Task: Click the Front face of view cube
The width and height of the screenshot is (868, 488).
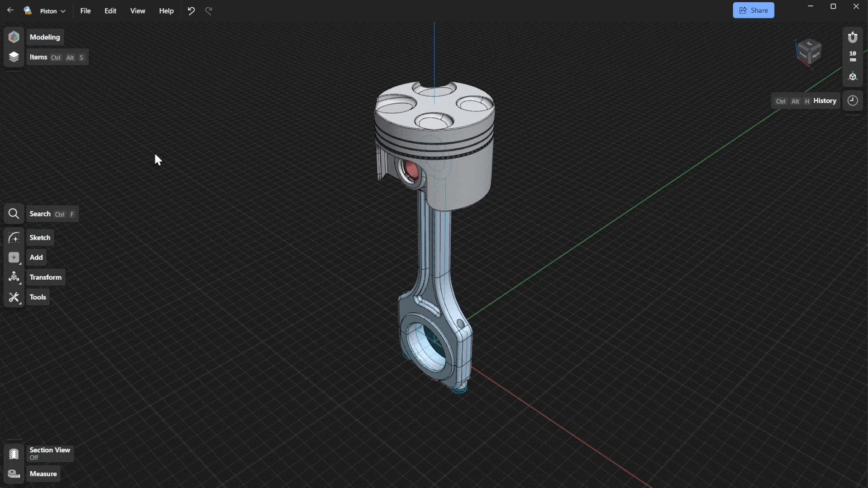Action: (803, 54)
